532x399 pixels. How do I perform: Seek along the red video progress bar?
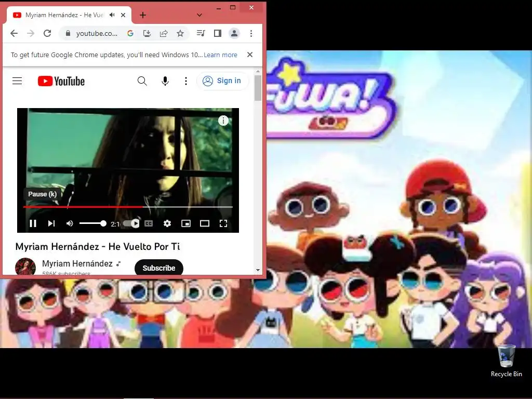[128, 207]
